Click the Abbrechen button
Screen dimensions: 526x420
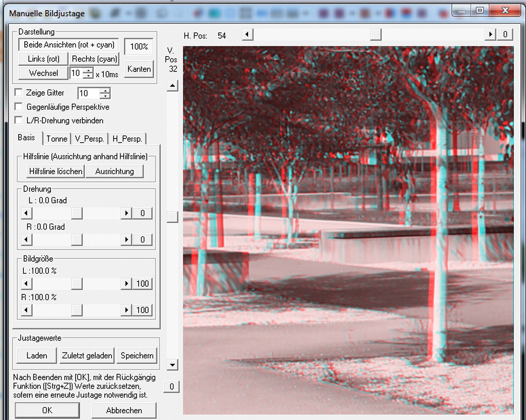[124, 410]
